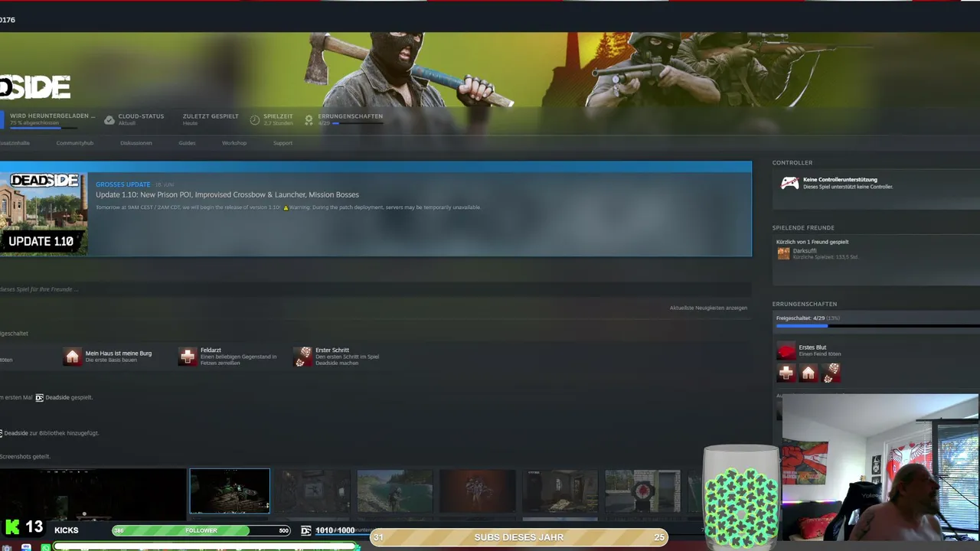Click the 'Spiel für Ihre Freunde' status input
The width and height of the screenshot is (980, 551).
pyautogui.click(x=375, y=289)
